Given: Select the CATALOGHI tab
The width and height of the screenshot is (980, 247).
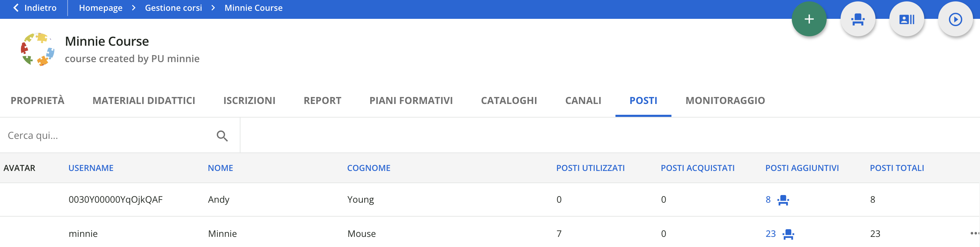Looking at the screenshot, I should (x=509, y=100).
